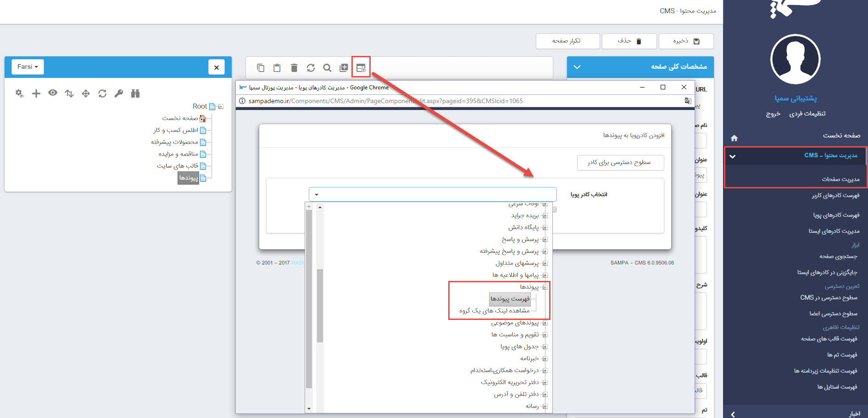This screenshot has height=418, width=868.
Task: Collapse the expanded پیوندها node in dropdown list
Action: pos(545,287)
